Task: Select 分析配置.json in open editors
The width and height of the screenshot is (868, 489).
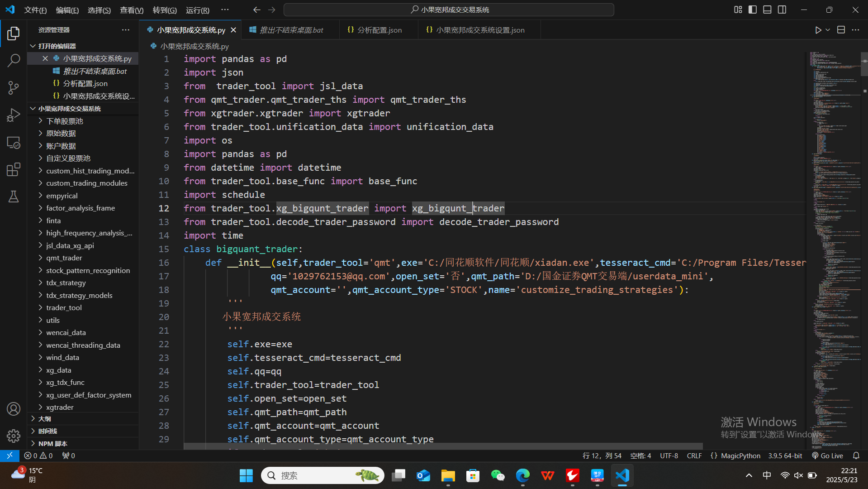Action: coord(83,83)
